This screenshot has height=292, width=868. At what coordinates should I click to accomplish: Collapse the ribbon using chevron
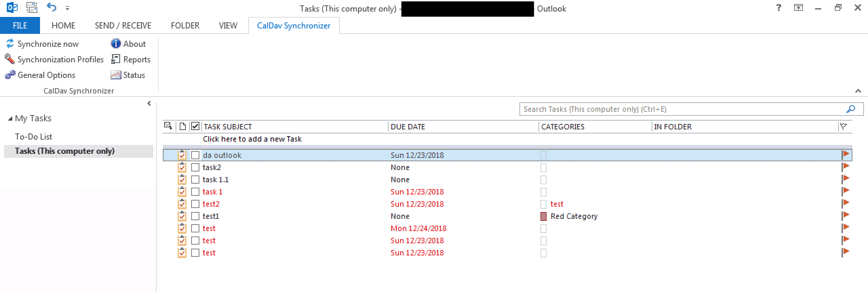(x=858, y=91)
